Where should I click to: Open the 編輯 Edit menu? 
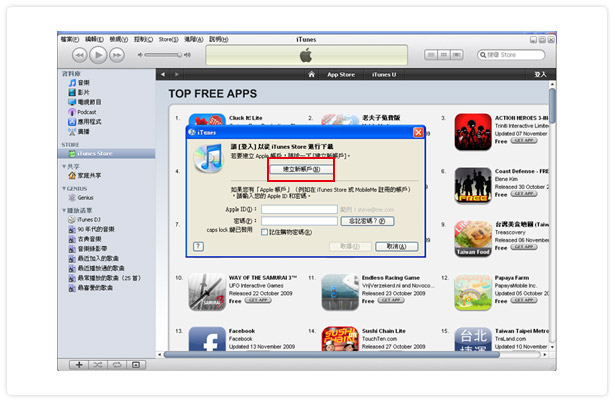pos(95,39)
